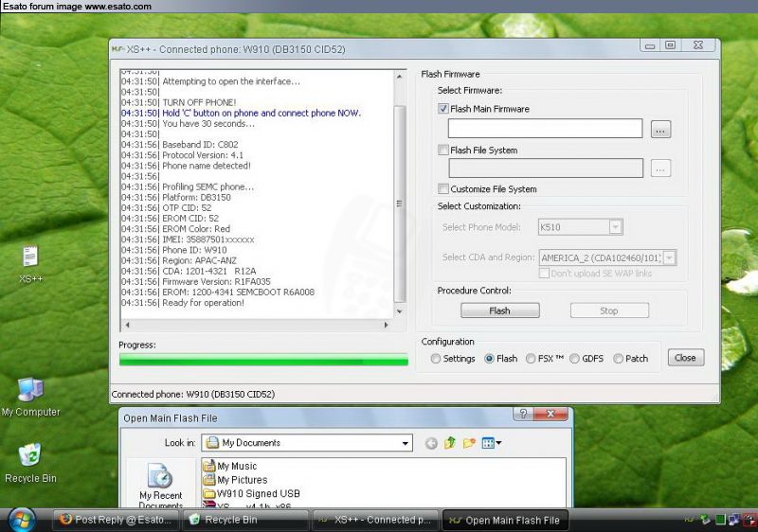Click the Flash procedure button
The height and width of the screenshot is (532, 758).
pos(500,310)
